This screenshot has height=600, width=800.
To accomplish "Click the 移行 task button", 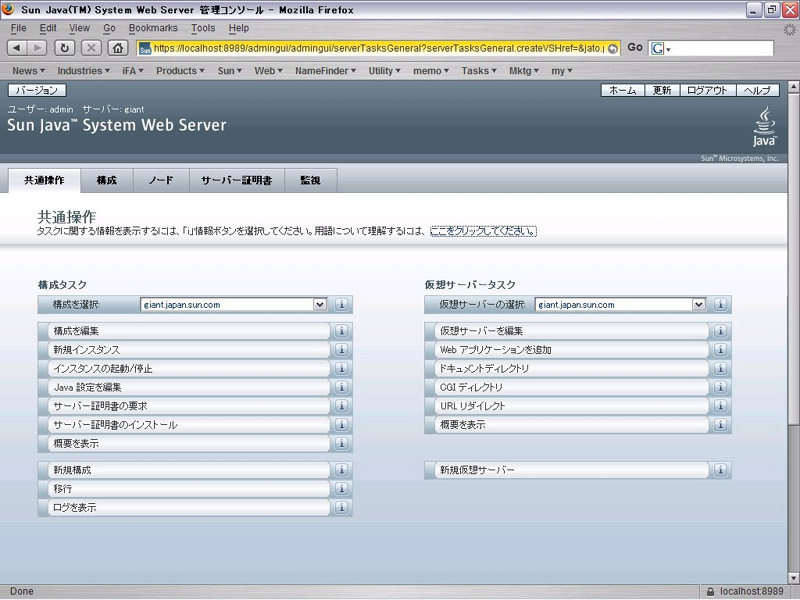I will (189, 489).
